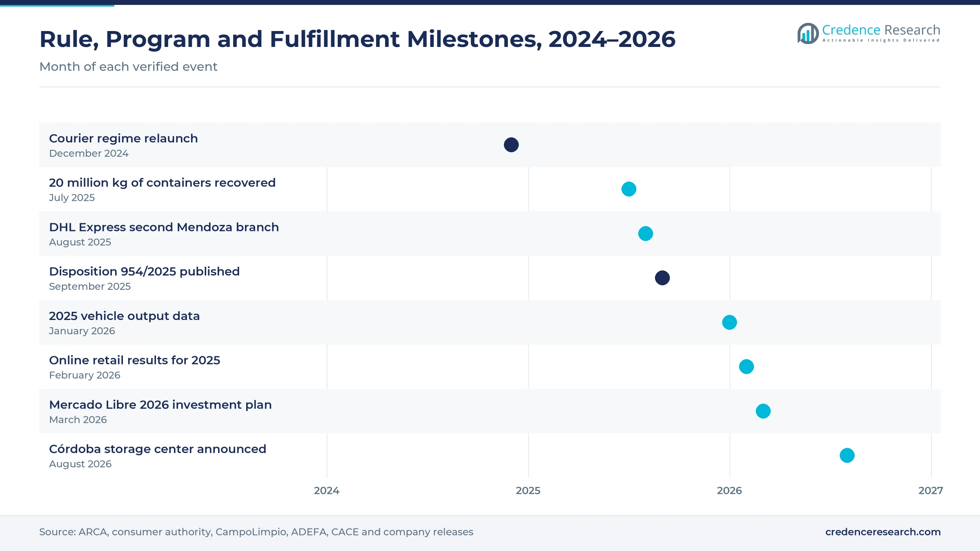Select the Disposition 954/2025 published label
Viewport: 980px width, 551px height.
[x=144, y=271]
